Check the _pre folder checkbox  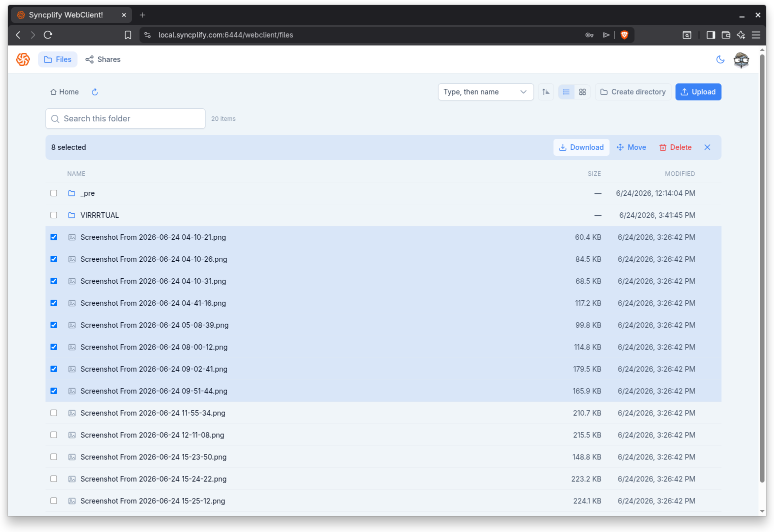(54, 193)
